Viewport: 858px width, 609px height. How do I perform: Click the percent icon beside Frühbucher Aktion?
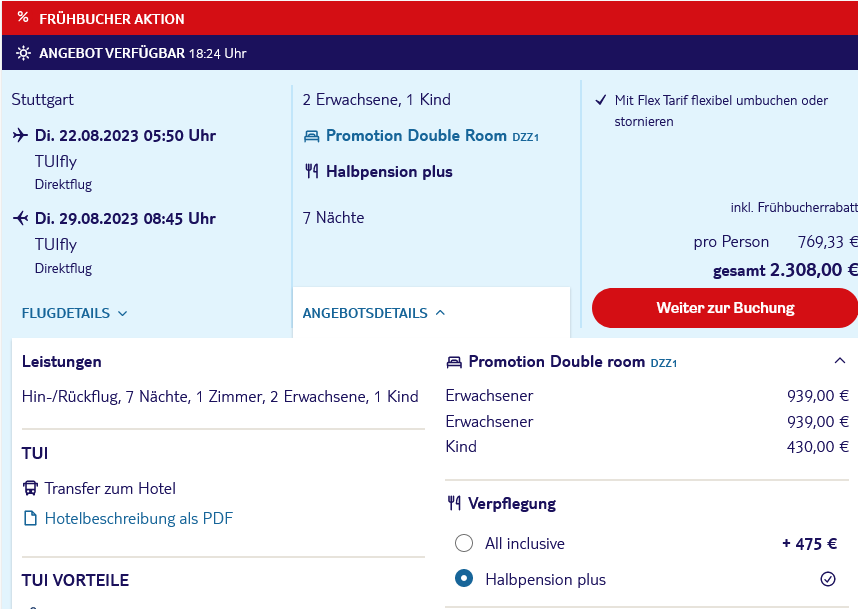[x=22, y=17]
